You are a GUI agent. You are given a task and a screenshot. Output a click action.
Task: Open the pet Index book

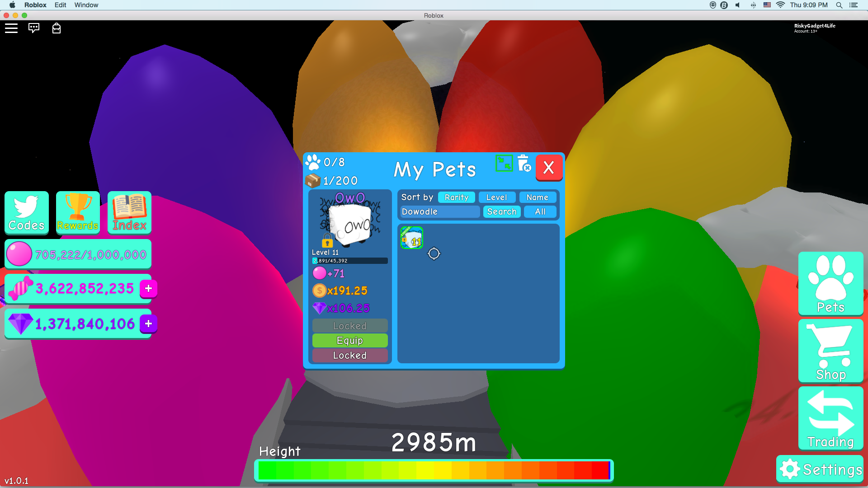[129, 212]
